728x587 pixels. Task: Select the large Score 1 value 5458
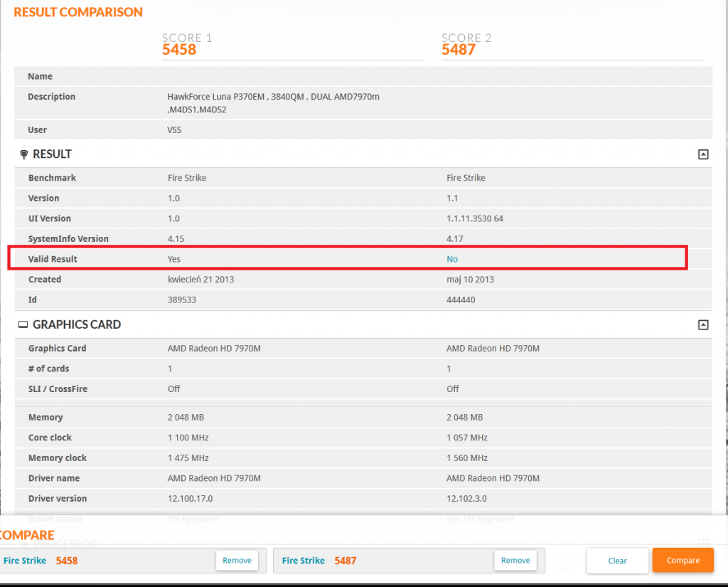pyautogui.click(x=179, y=49)
